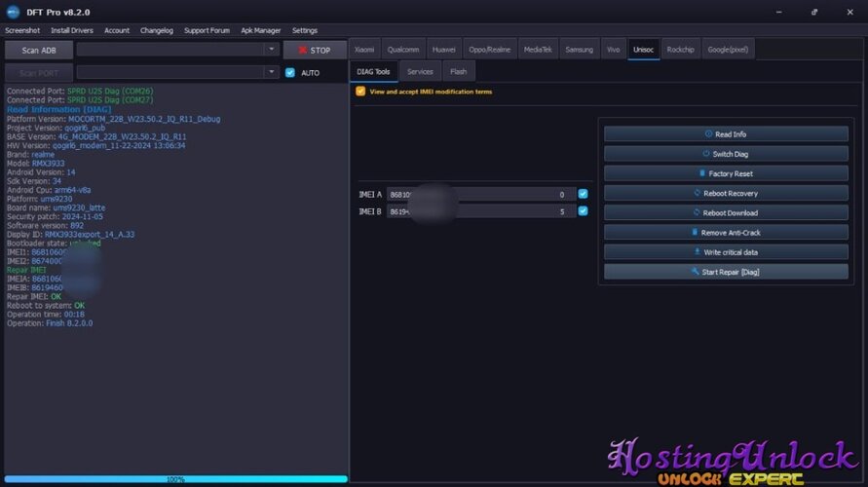Open the Support Forum menu

click(x=208, y=30)
